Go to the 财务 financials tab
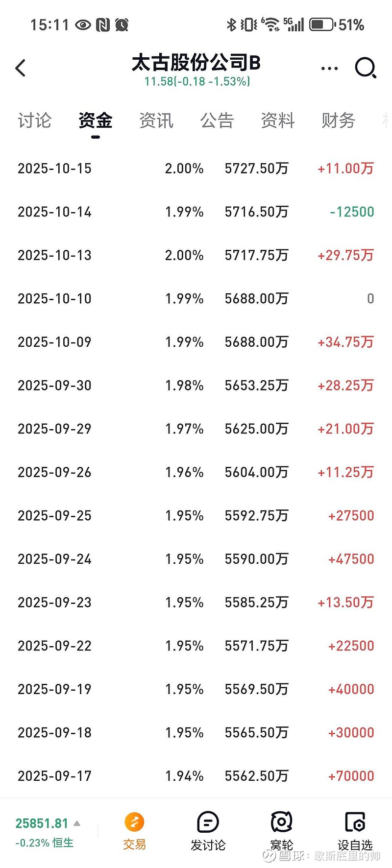The image size is (392, 868). coord(338,121)
